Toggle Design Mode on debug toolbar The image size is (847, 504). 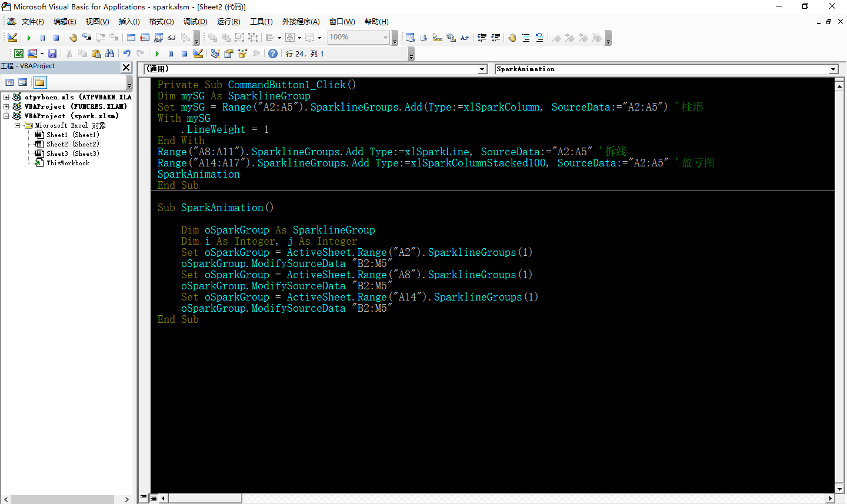(12, 37)
